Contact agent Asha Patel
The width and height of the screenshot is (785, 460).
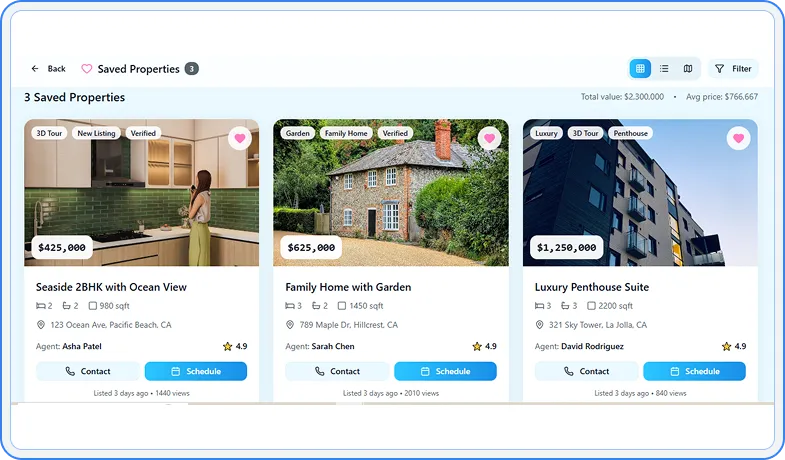pyautogui.click(x=88, y=371)
